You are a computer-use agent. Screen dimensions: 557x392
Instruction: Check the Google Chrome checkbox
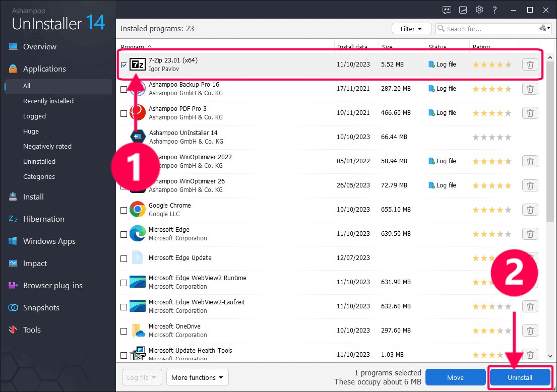click(x=124, y=210)
